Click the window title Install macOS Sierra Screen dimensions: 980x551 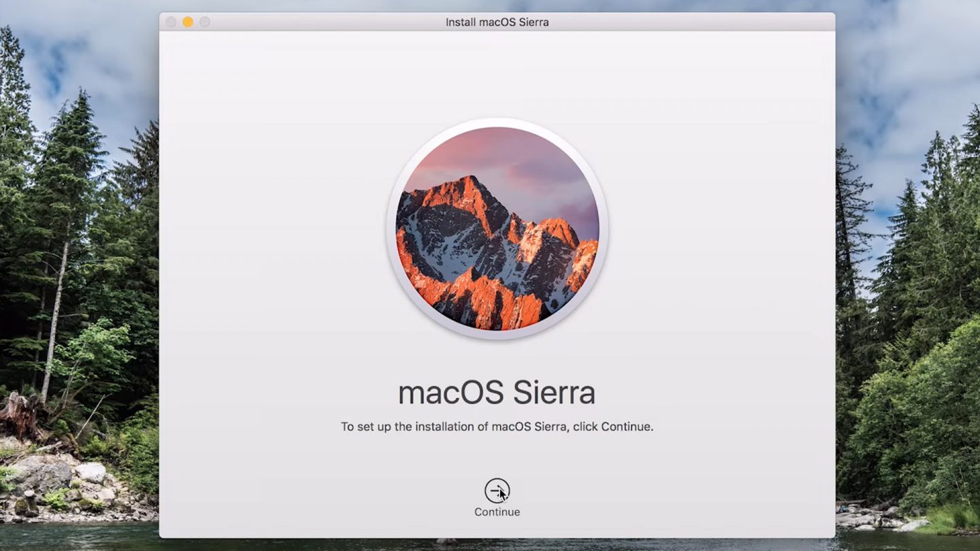[x=497, y=22]
